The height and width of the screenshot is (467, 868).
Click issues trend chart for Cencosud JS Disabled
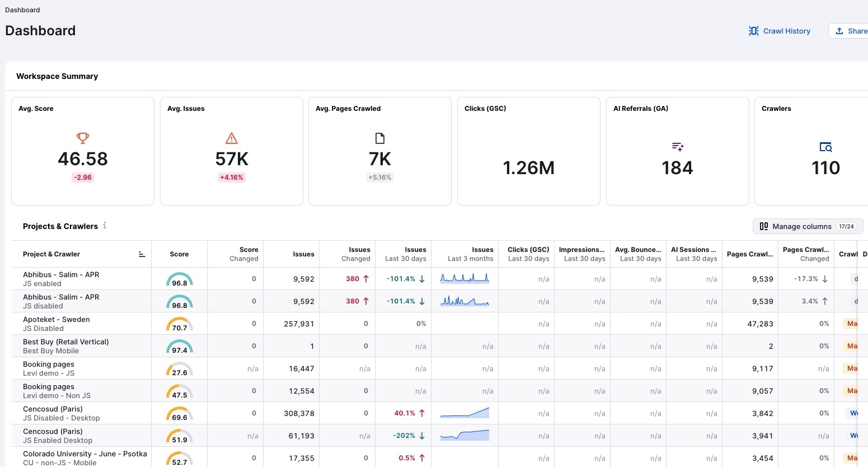pyautogui.click(x=465, y=413)
